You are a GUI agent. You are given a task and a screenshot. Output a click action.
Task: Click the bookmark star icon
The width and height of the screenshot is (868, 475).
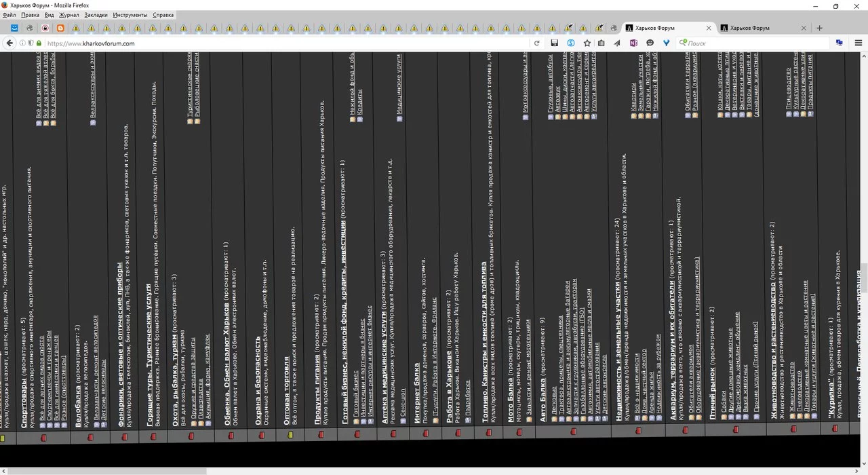coord(587,43)
